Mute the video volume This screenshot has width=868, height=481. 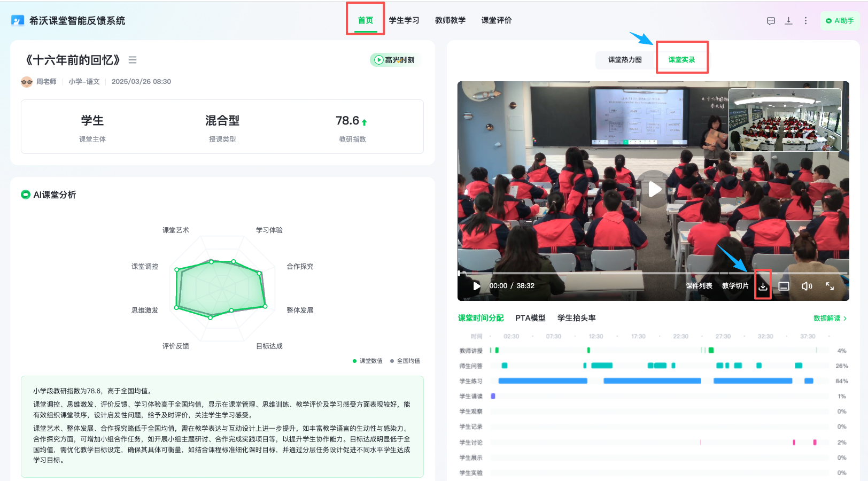pyautogui.click(x=807, y=286)
